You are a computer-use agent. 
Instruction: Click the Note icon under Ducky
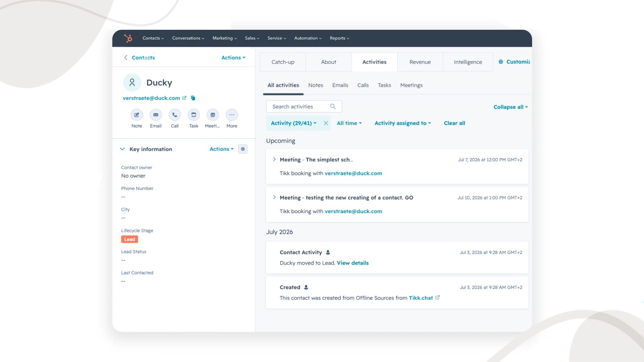pos(137,115)
